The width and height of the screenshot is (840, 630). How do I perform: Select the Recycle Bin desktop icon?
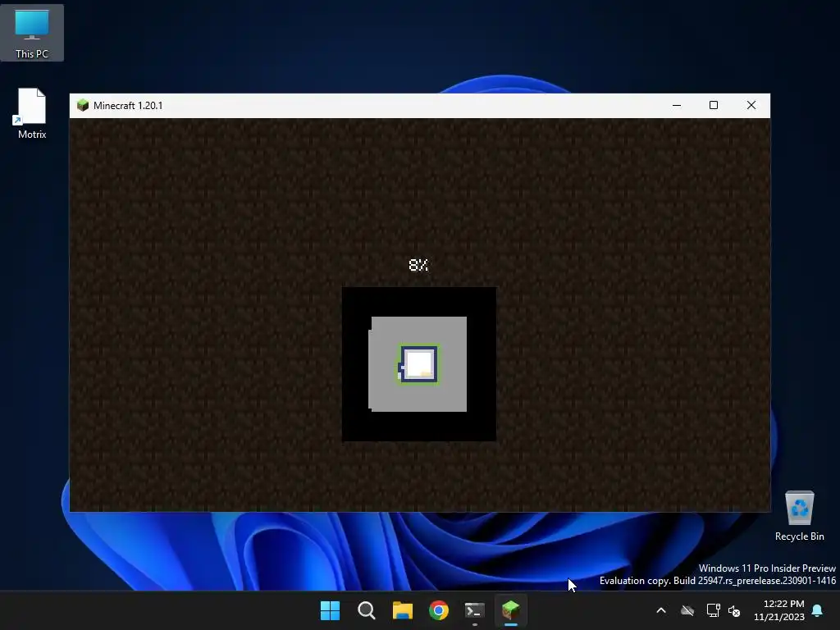tap(799, 516)
